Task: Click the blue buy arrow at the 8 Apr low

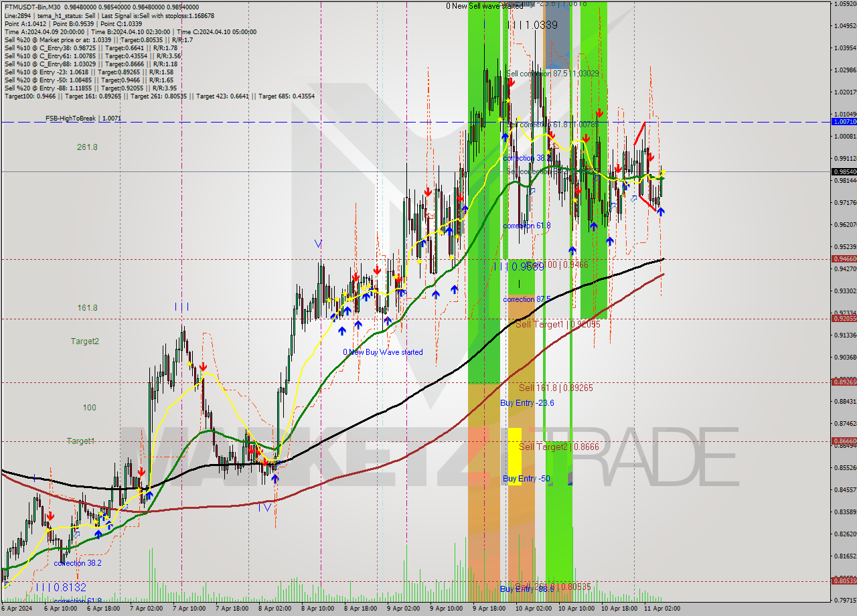Action: click(275, 479)
